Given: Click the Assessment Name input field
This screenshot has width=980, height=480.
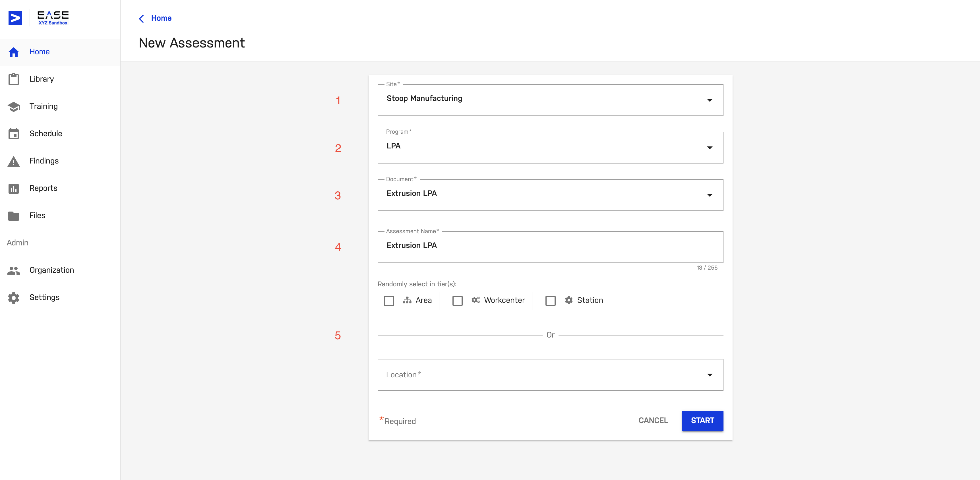Looking at the screenshot, I should point(550,247).
